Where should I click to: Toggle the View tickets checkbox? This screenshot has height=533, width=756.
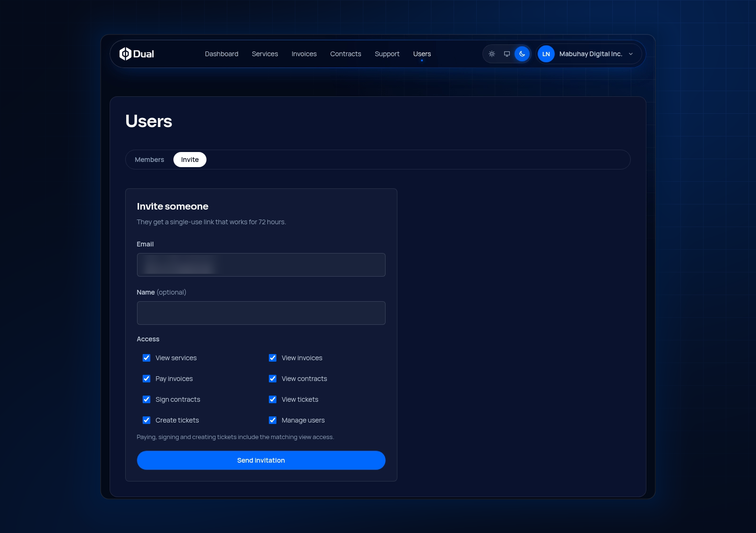[273, 399]
